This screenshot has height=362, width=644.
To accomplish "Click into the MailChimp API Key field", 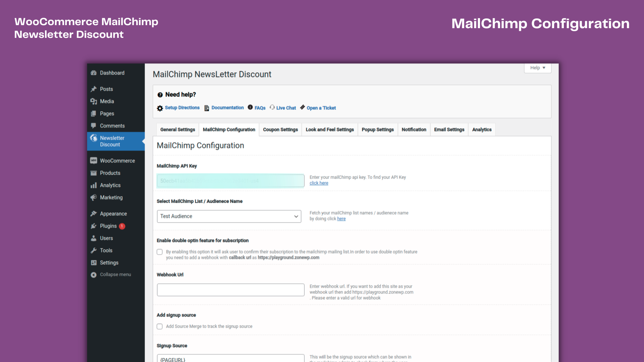I will tap(231, 181).
